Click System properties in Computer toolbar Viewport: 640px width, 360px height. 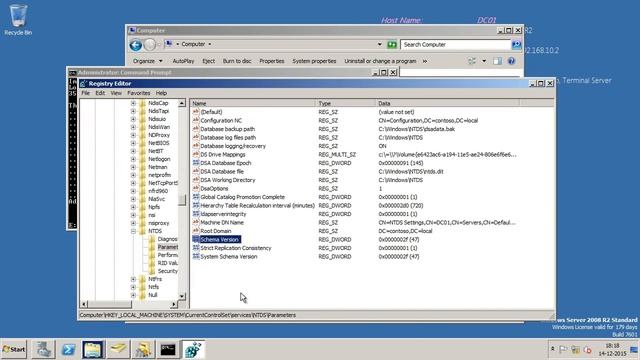(314, 61)
